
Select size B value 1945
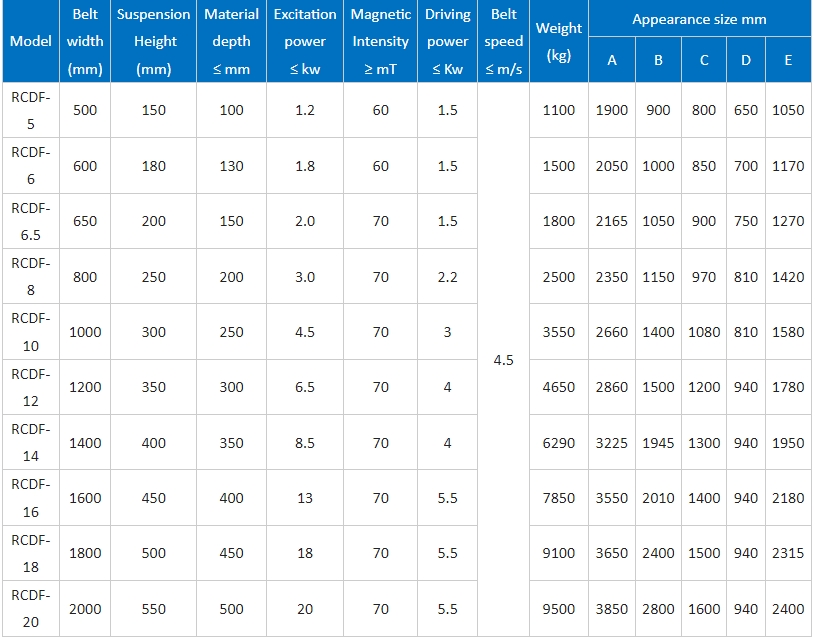coord(658,442)
